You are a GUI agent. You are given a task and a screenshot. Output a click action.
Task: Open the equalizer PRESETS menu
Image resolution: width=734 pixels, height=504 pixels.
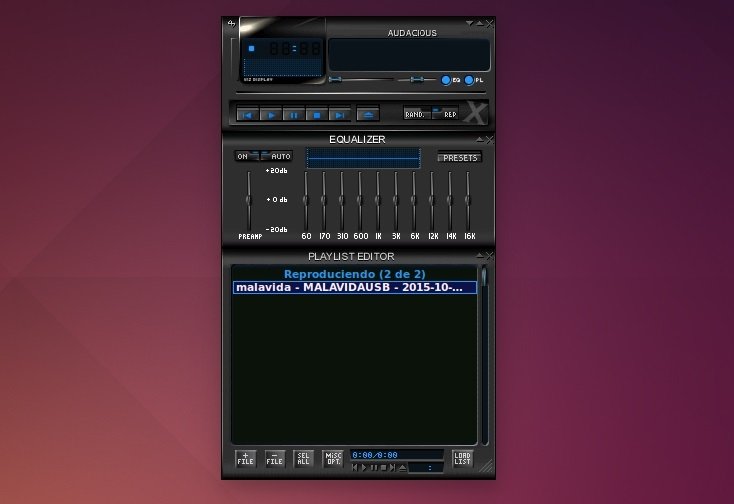(x=460, y=158)
